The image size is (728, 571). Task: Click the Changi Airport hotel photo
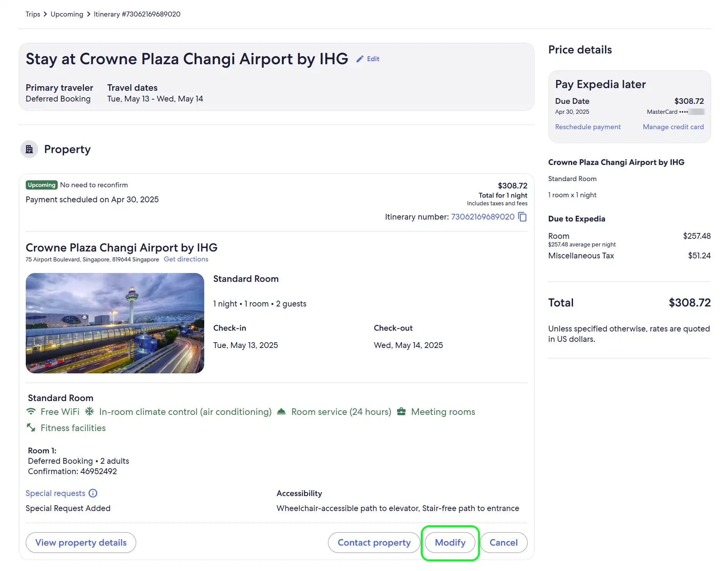click(115, 323)
